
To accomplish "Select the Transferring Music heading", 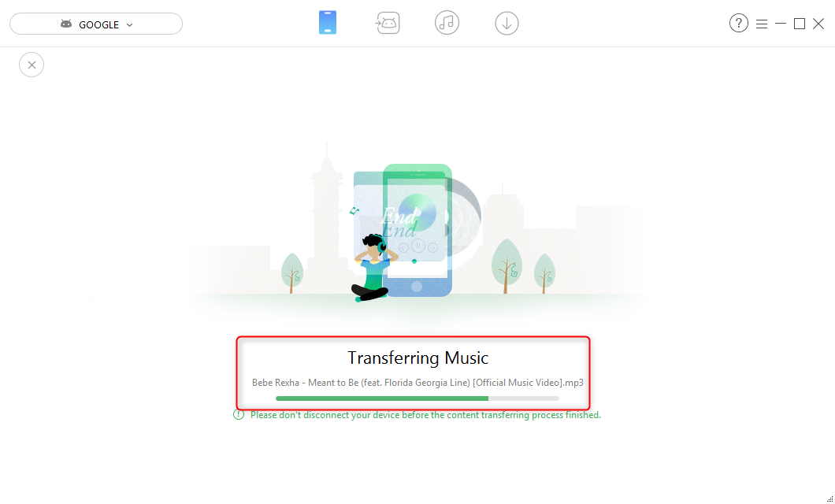I will coord(417,358).
